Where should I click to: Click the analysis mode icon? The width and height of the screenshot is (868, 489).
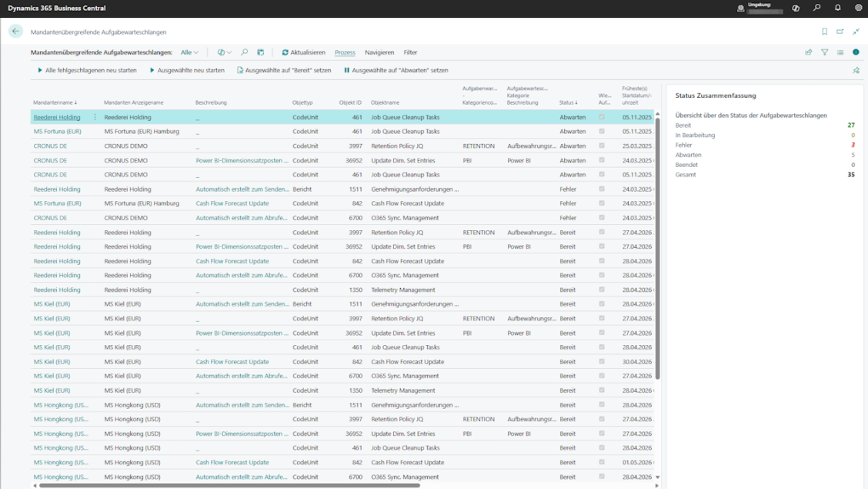tap(261, 52)
